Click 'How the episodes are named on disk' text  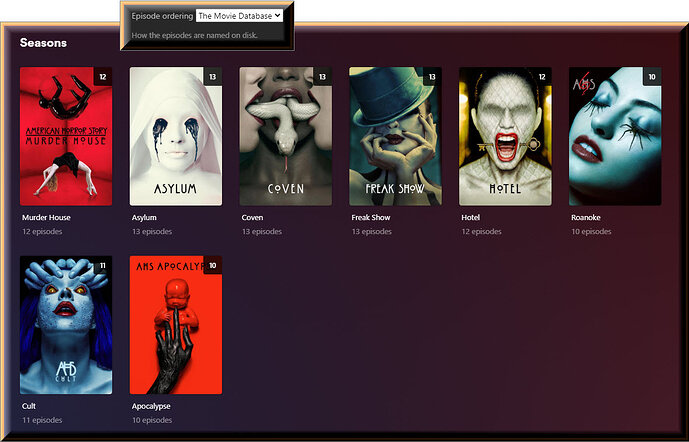pyautogui.click(x=195, y=35)
